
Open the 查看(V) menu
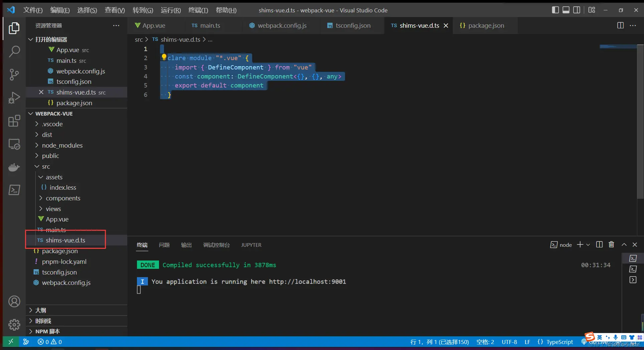115,10
